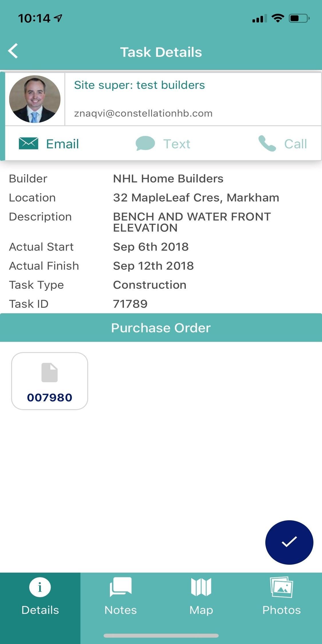Tap the battery indicator in status bar
This screenshot has height=644, width=322.
click(299, 18)
